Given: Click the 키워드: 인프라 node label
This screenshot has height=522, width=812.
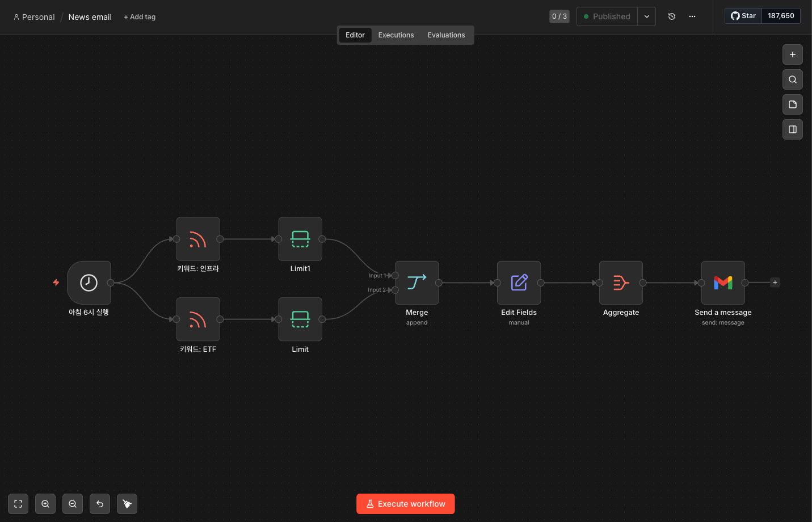Looking at the screenshot, I should [198, 269].
